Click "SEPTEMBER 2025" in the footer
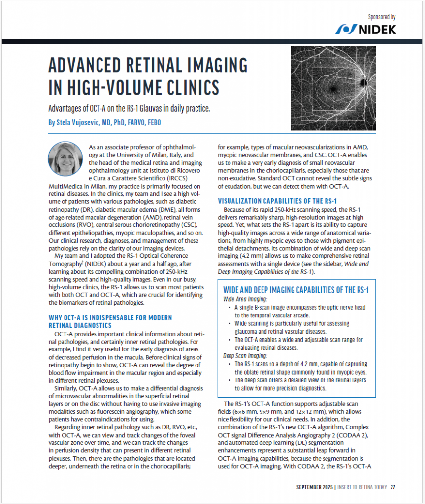Image resolution: width=425 pixels, height=504 pixels. pyautogui.click(x=314, y=487)
